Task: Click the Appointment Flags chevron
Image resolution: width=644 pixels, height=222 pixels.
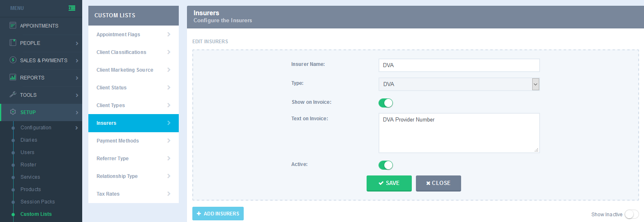Action: click(x=169, y=35)
